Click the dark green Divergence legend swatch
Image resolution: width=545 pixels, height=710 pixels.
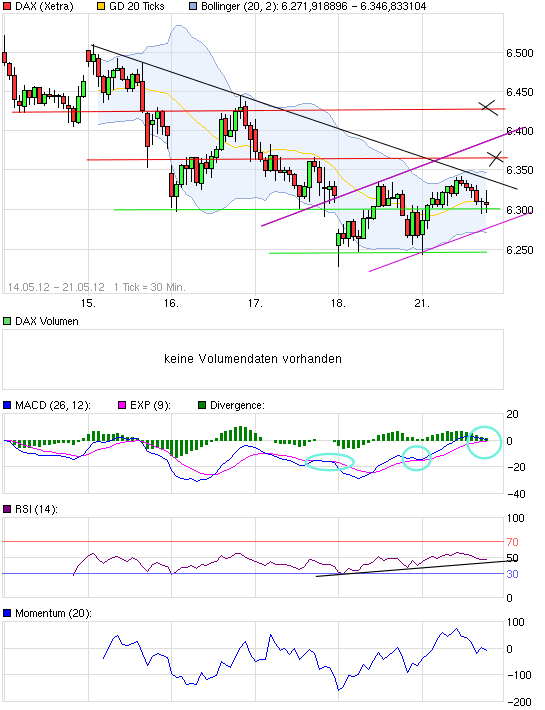pyautogui.click(x=202, y=405)
